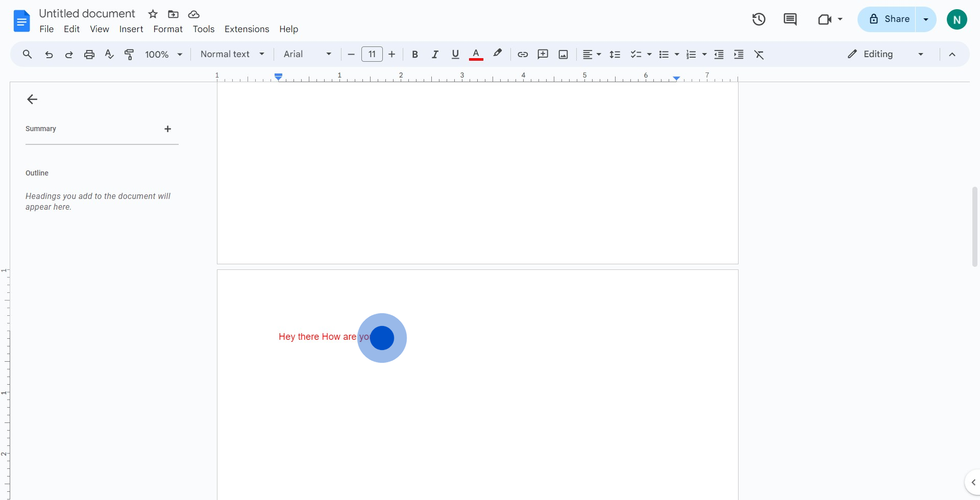Open line and paragraph spacing
Screen dimensions: 980x500
point(615,55)
